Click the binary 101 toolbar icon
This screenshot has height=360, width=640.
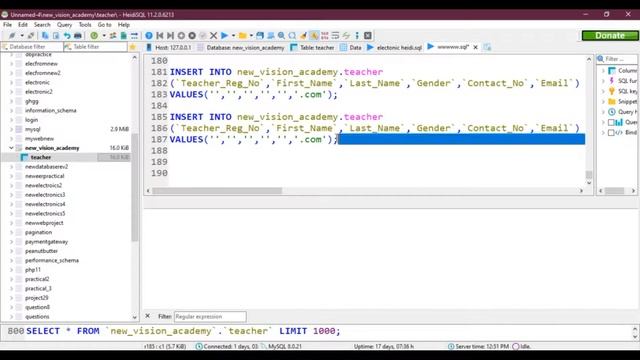(x=325, y=36)
